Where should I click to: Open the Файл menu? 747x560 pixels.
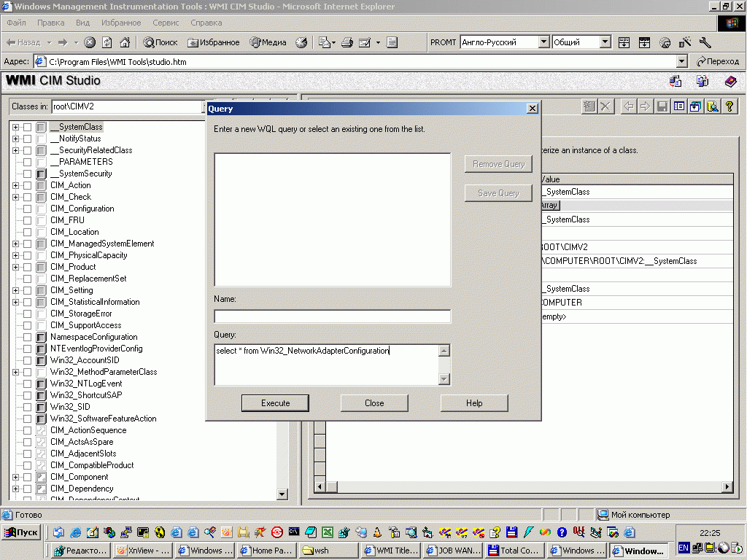(x=16, y=23)
